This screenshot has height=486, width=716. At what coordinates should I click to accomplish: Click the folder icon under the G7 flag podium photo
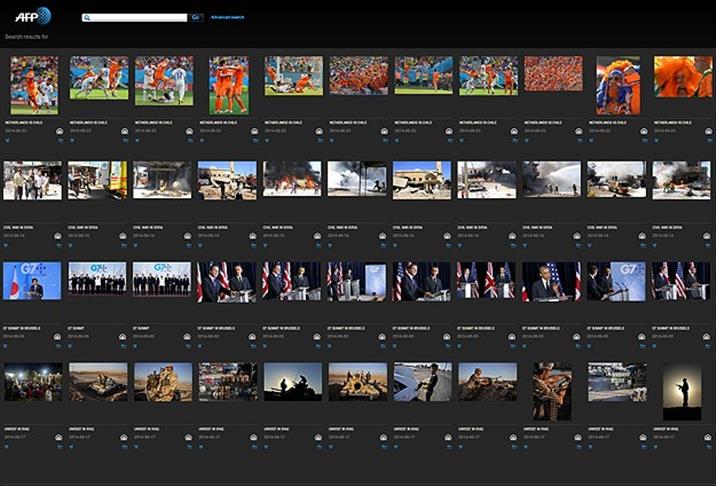[60, 345]
